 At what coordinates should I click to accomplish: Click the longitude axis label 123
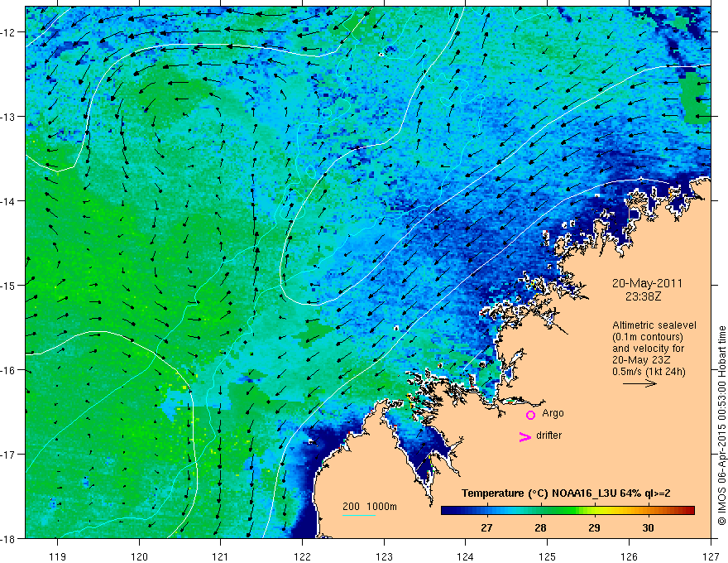[x=384, y=556]
